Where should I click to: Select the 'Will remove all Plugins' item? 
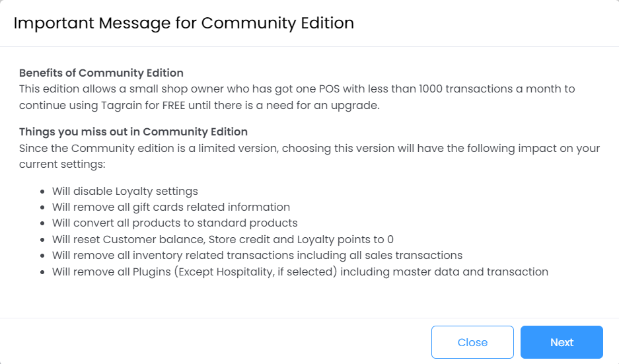point(300,272)
